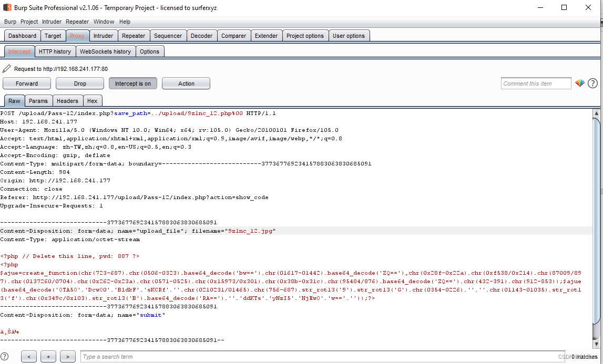This screenshot has width=603, height=364.
Task: Click the name="submit" disposition line
Action: point(83,315)
